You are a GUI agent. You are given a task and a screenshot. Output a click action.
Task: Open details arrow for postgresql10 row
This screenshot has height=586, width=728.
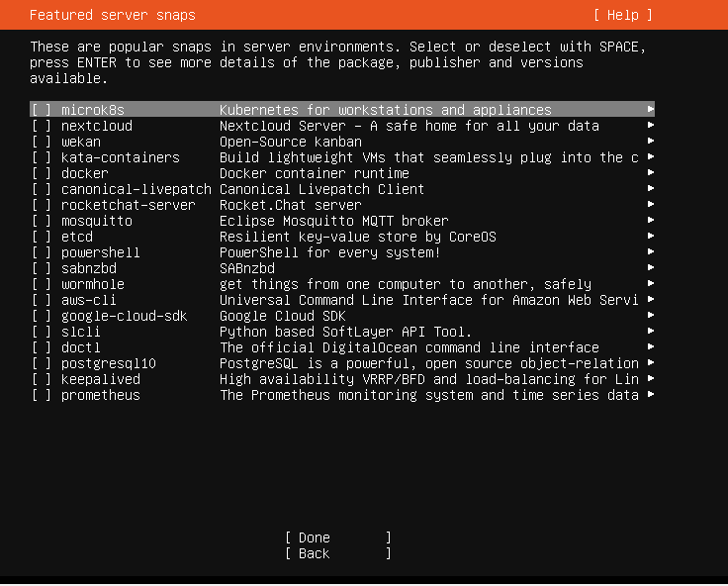click(651, 361)
